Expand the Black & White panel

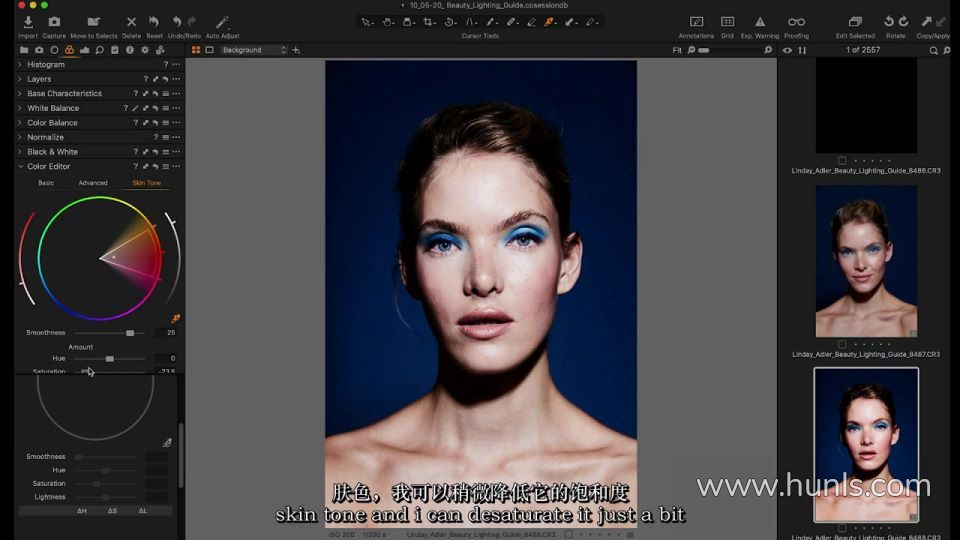[x=20, y=152]
